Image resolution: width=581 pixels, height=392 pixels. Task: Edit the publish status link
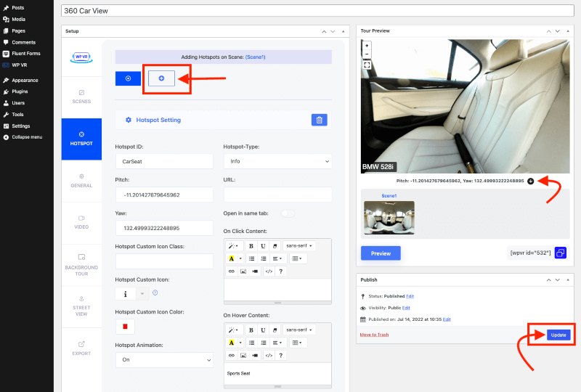pyautogui.click(x=410, y=296)
